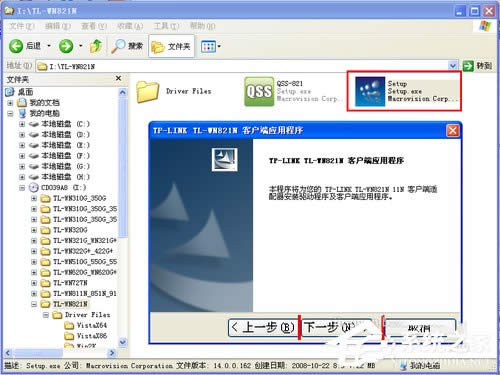500x375 pixels.
Task: Click the Go button beside address bar
Action: pyautogui.click(x=477, y=66)
